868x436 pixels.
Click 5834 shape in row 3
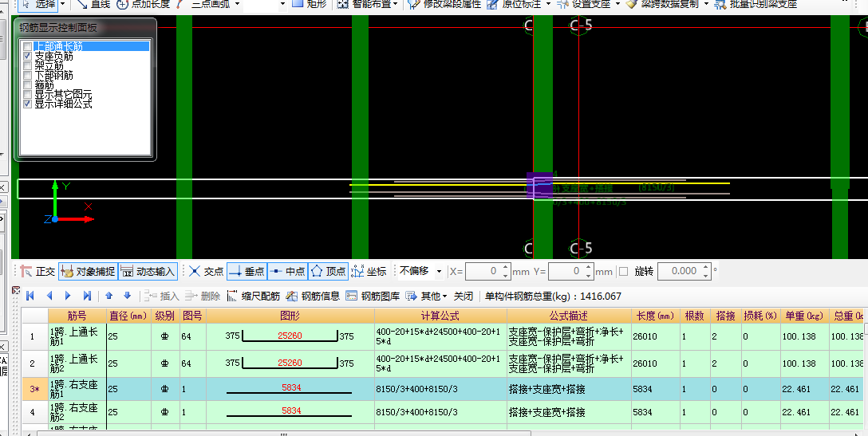(x=290, y=389)
